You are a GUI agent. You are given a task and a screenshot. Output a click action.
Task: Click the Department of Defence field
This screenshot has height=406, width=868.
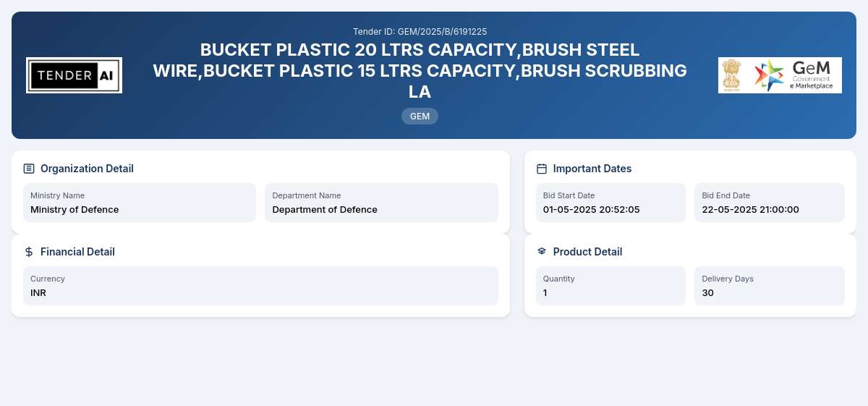click(381, 203)
